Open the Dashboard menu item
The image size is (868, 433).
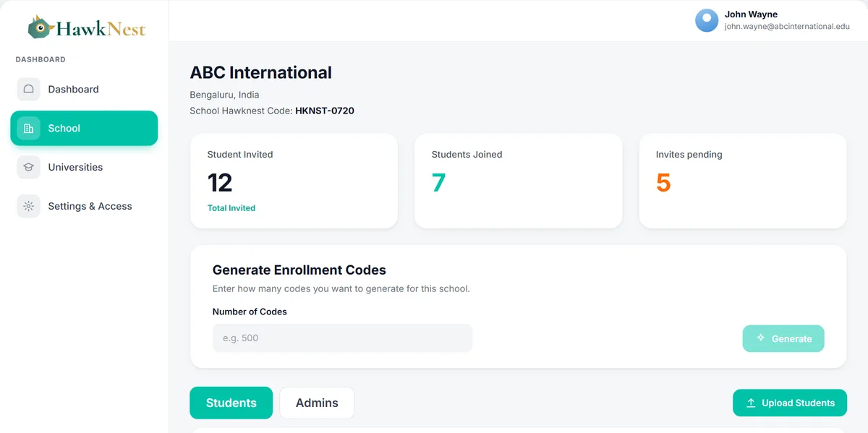[84, 90]
